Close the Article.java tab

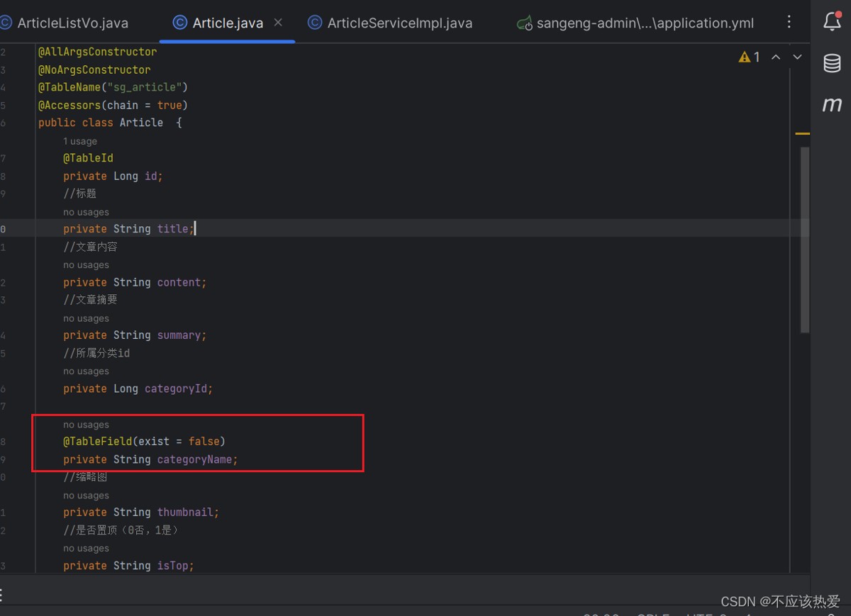point(278,23)
